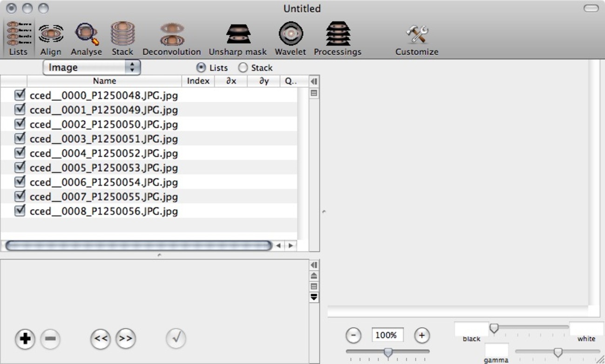
Task: Click the horizontal scrollbar of the image list
Action: coord(139,245)
